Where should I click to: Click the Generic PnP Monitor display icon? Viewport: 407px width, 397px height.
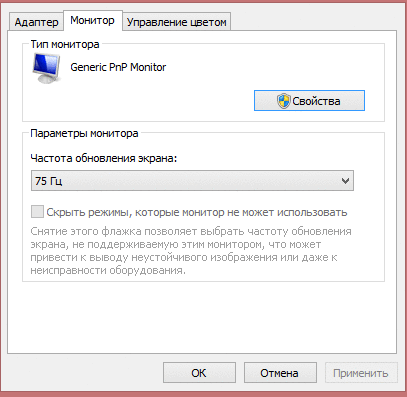pos(47,68)
